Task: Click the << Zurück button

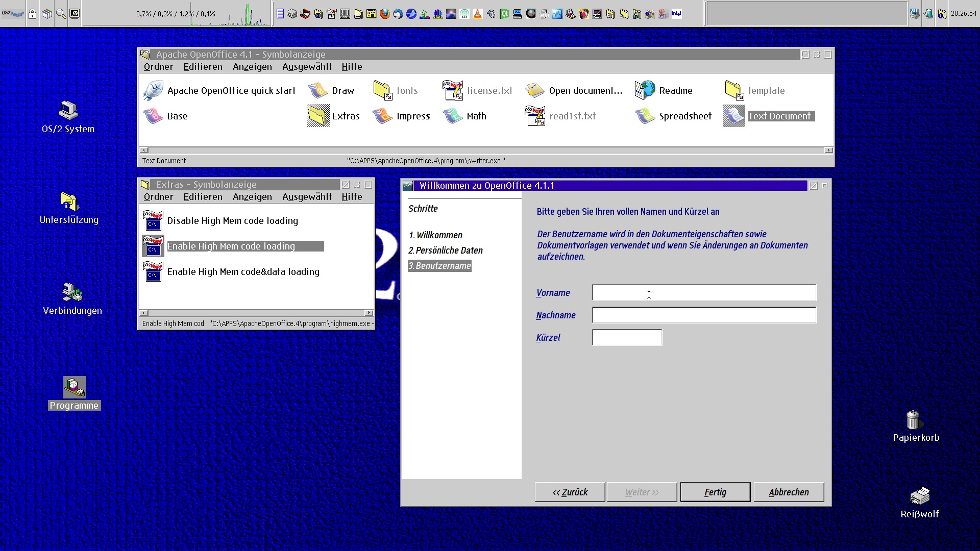Action: click(570, 492)
